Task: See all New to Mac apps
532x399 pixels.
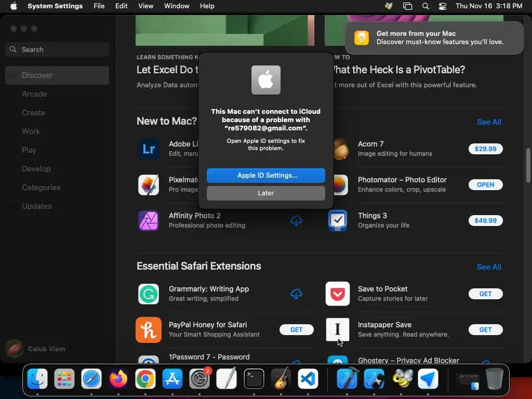Action: pos(488,122)
